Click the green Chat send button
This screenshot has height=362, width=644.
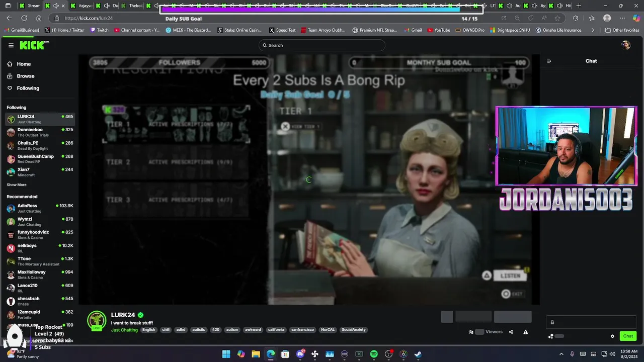click(x=628, y=336)
